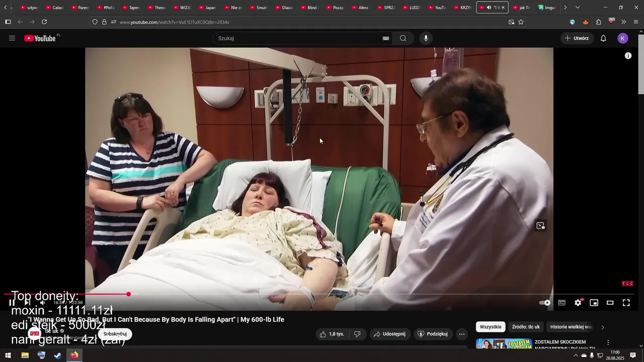Switch to miniplayer mode
This screenshot has height=362, width=644.
click(x=594, y=303)
